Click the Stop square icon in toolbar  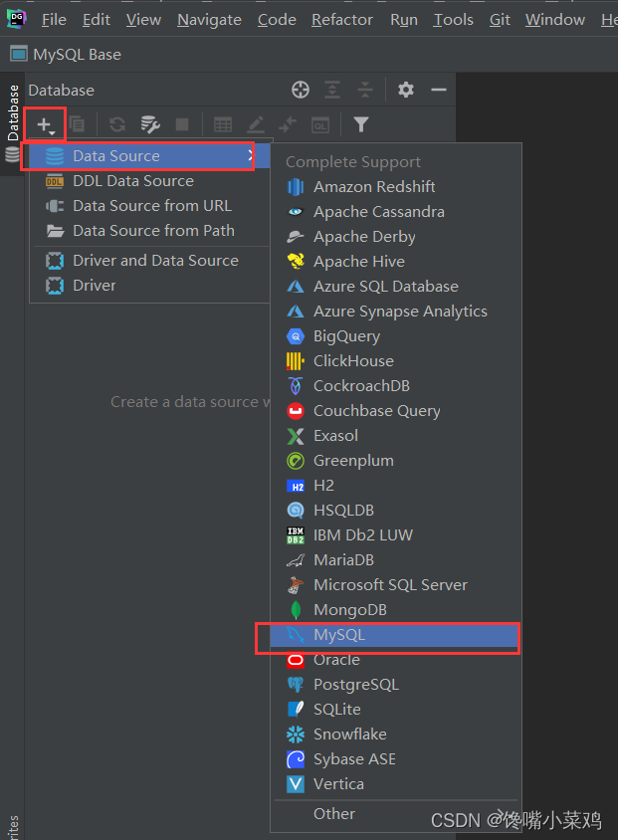point(182,124)
